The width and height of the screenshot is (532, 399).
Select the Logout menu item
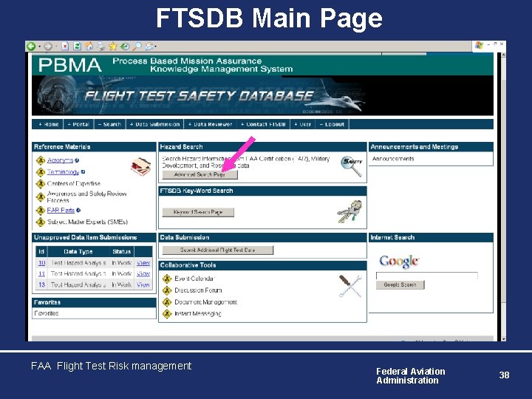332,124
